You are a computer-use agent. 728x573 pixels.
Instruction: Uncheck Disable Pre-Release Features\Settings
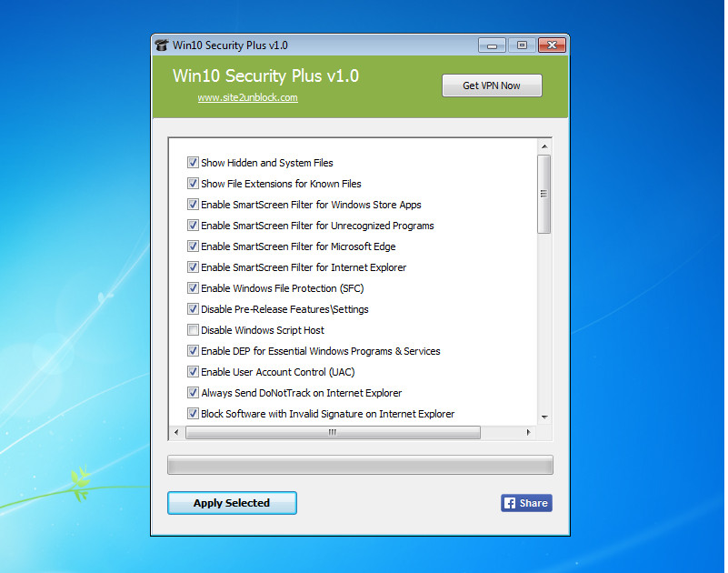coord(193,308)
